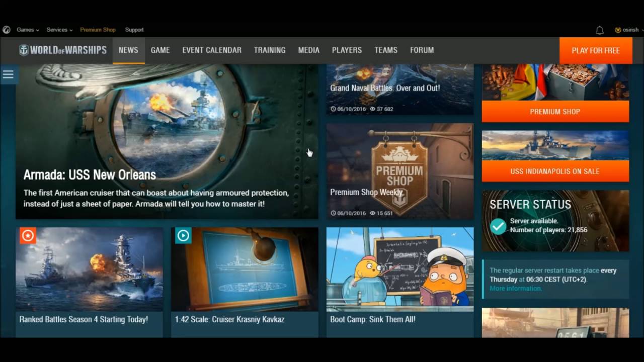Click the Number of players: 21,856 text
Screen dimensions: 644x362
pyautogui.click(x=548, y=230)
